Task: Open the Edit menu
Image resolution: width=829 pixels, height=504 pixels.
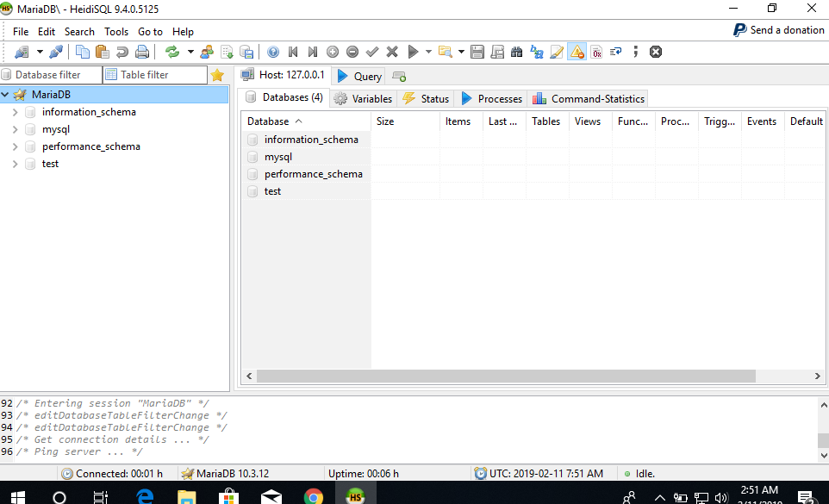Action: [47, 32]
